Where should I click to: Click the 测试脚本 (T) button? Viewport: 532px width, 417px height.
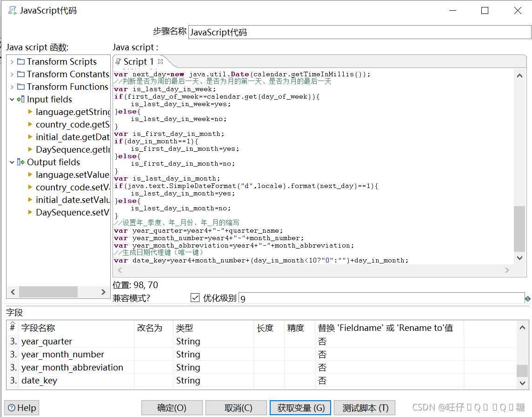click(x=365, y=408)
